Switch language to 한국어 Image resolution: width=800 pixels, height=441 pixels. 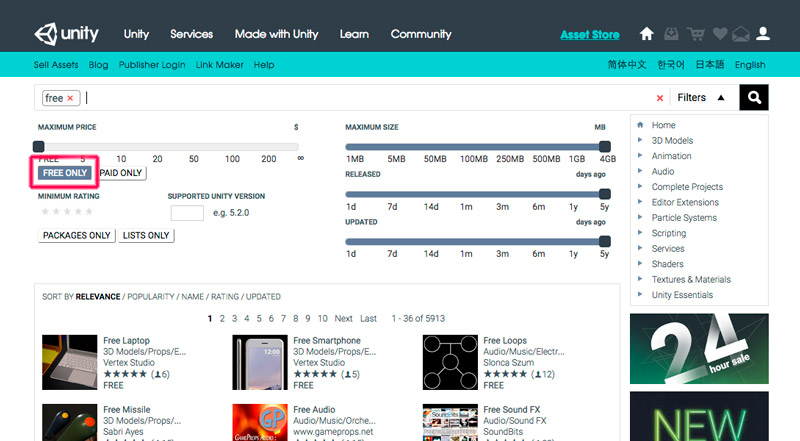click(x=670, y=65)
